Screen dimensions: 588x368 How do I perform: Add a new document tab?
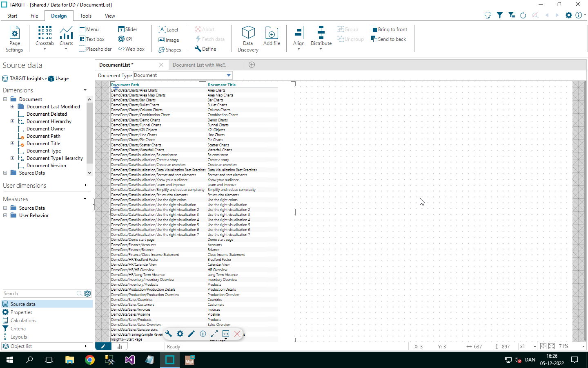click(252, 65)
